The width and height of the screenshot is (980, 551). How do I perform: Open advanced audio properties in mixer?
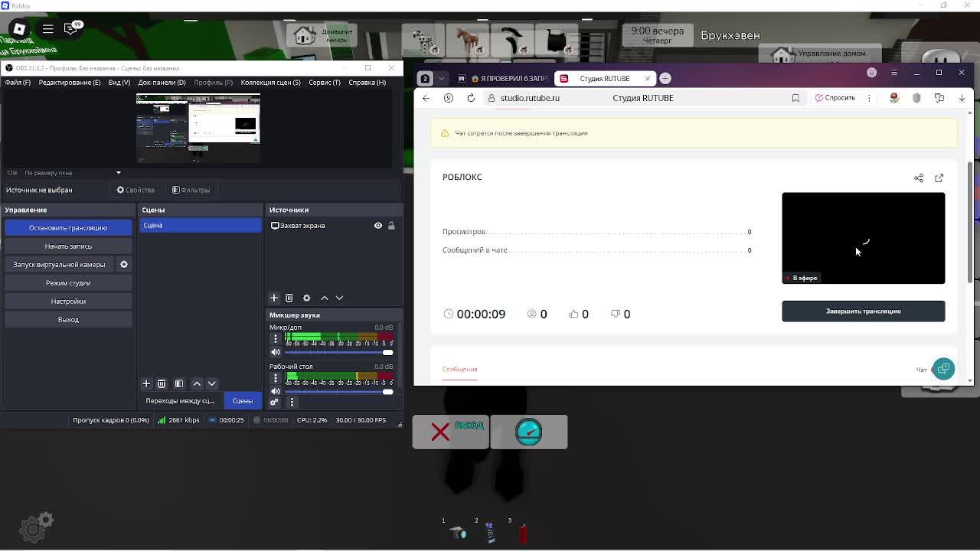[274, 402]
